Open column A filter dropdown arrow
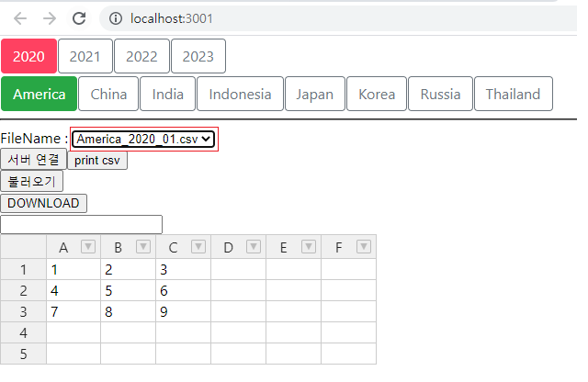This screenshot has width=588, height=382. [88, 247]
